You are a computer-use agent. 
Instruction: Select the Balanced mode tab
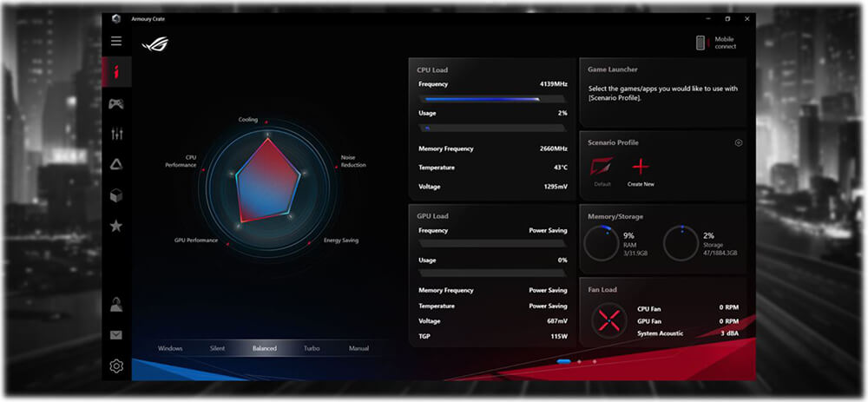pos(265,348)
